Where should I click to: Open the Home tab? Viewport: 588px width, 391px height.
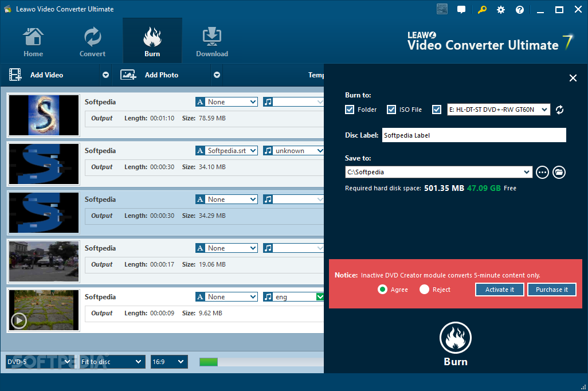click(x=33, y=42)
